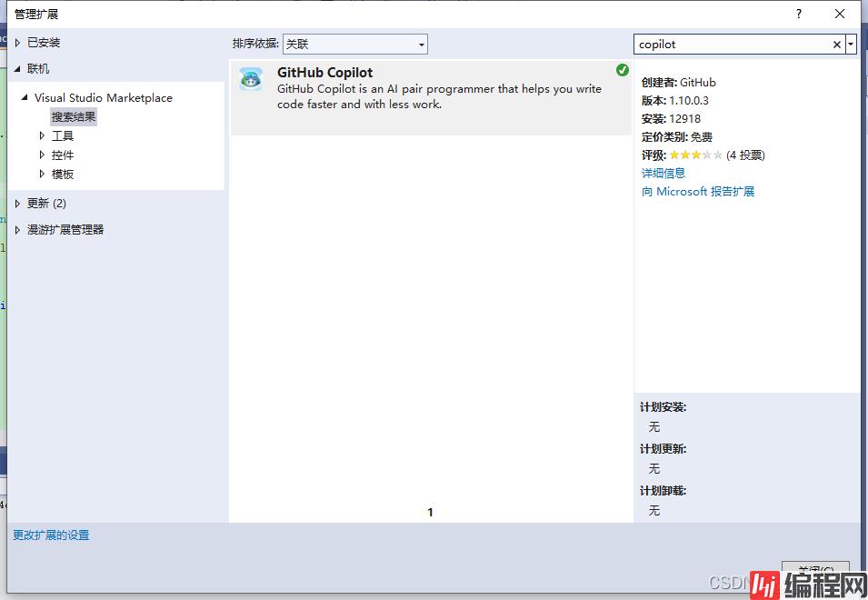Open 更改扩展的设置 link
The width and height of the screenshot is (868, 600).
coord(51,535)
